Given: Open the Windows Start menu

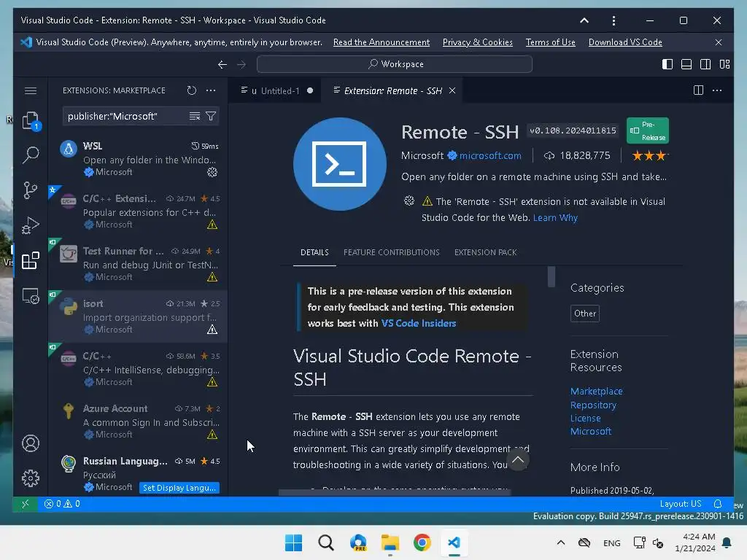Looking at the screenshot, I should click(x=293, y=542).
